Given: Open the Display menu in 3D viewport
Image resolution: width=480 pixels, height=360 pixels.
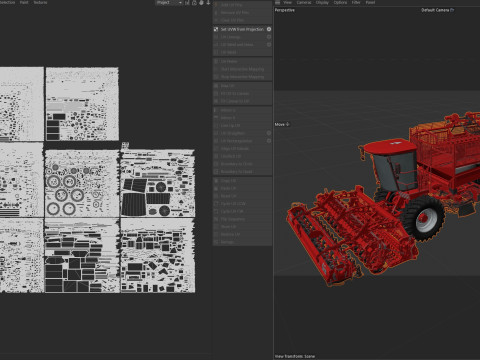Looking at the screenshot, I should point(322,2).
